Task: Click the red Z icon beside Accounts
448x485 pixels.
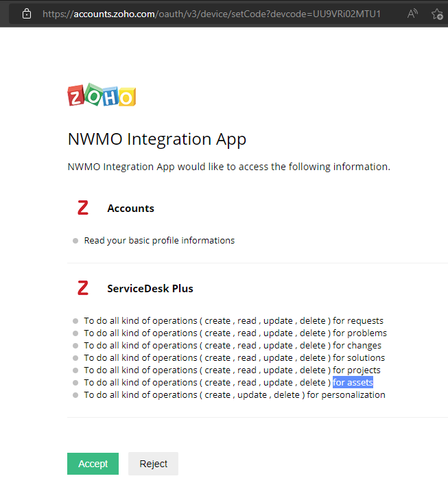Action: (x=83, y=208)
